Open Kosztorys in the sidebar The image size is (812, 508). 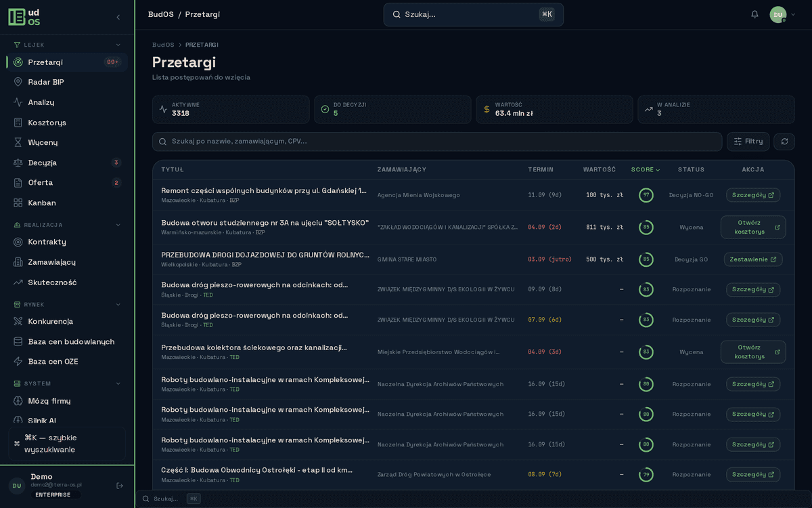click(67, 123)
